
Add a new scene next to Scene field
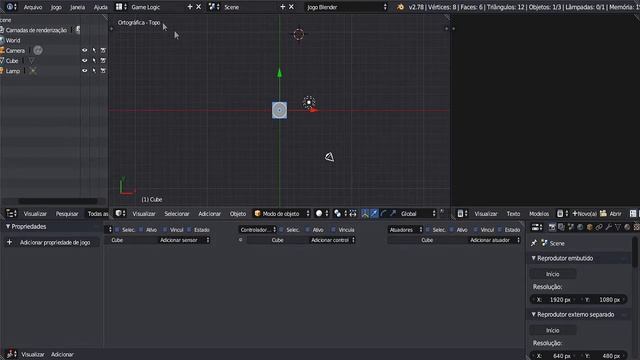pos(282,7)
